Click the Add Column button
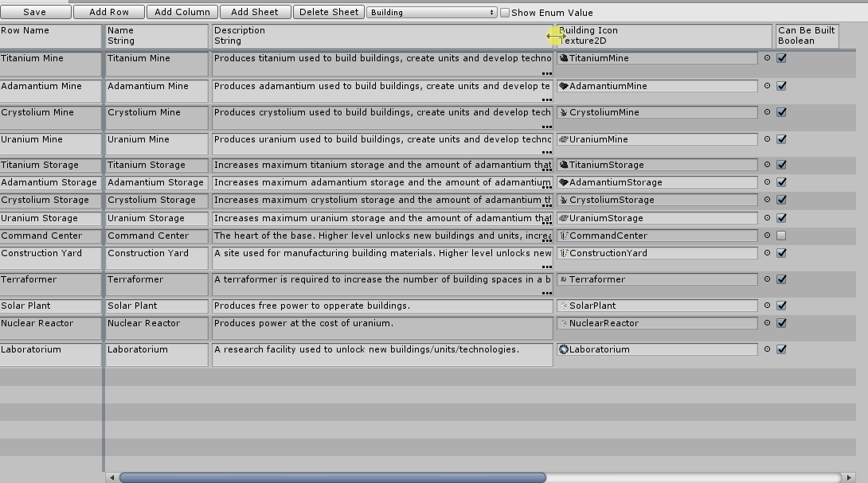The image size is (868, 483). [x=182, y=12]
